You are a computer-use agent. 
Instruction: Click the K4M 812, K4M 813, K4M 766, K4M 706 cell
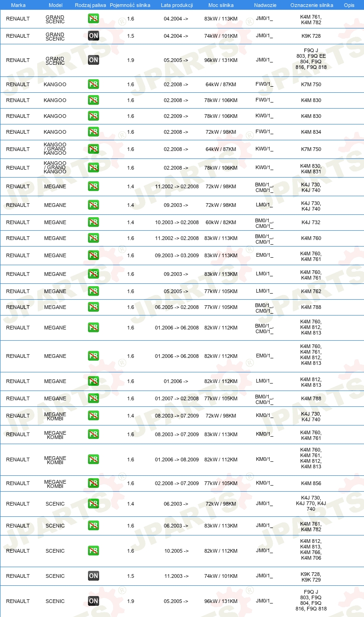coord(311,549)
